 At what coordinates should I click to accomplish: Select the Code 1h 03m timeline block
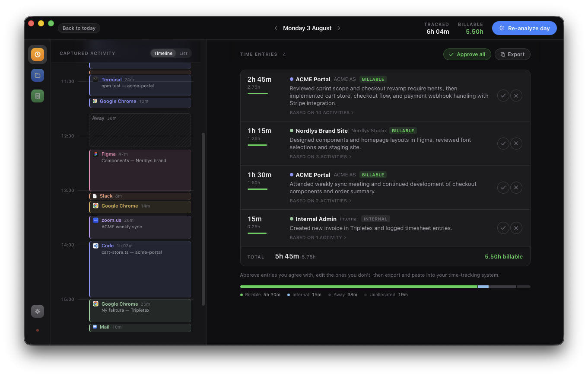(140, 269)
